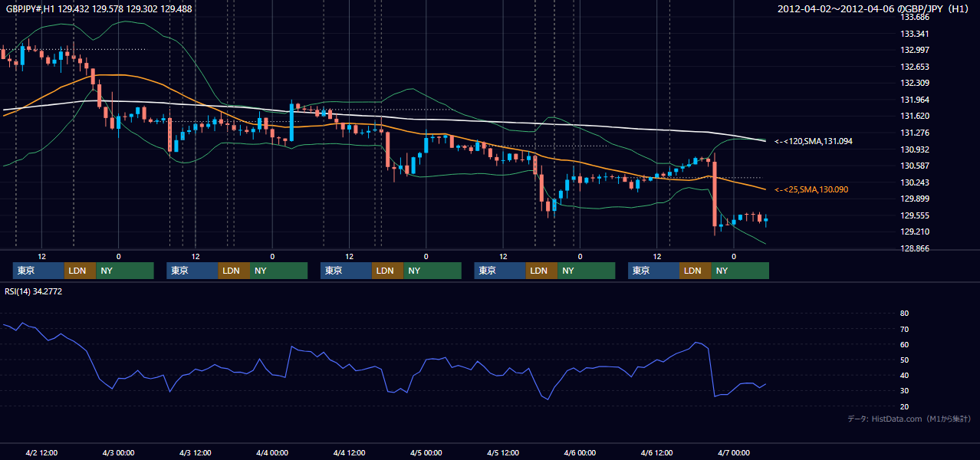Viewport: 980px width, 460px height.
Task: Select the RSI 70 level label
Action: (x=904, y=329)
